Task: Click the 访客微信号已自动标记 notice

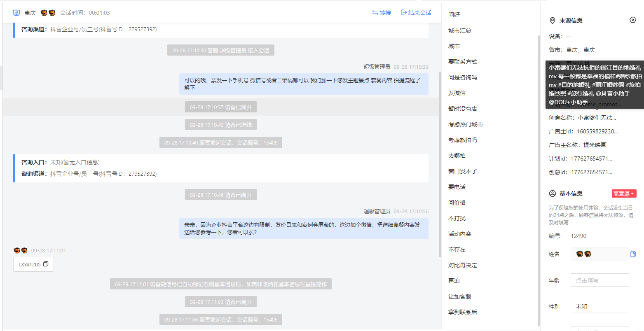Action: click(x=221, y=284)
